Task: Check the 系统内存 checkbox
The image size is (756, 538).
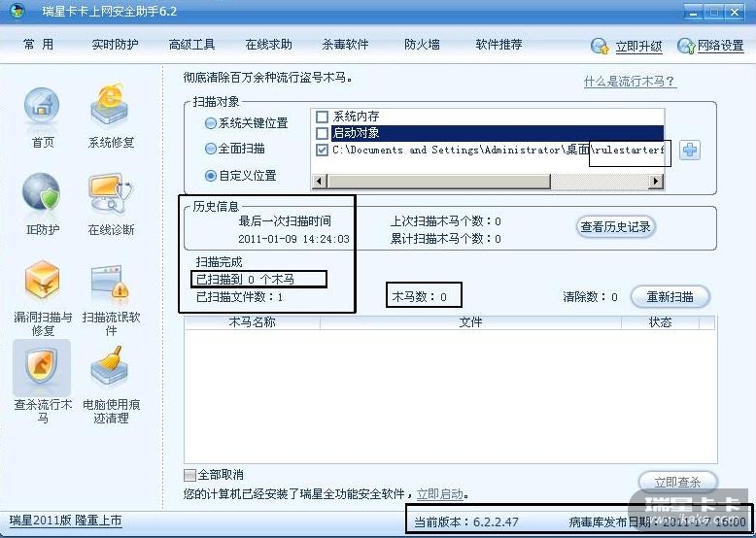Action: (322, 118)
